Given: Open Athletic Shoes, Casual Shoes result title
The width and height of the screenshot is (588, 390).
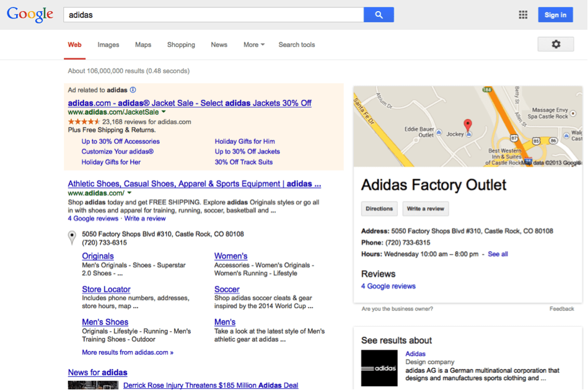Looking at the screenshot, I should pos(195,184).
